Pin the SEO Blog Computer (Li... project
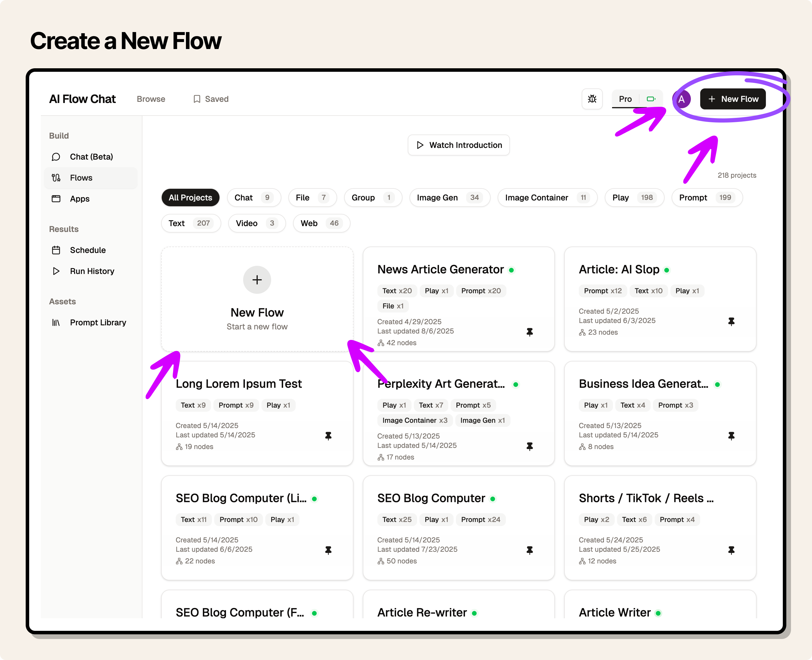Image resolution: width=812 pixels, height=660 pixels. point(328,550)
